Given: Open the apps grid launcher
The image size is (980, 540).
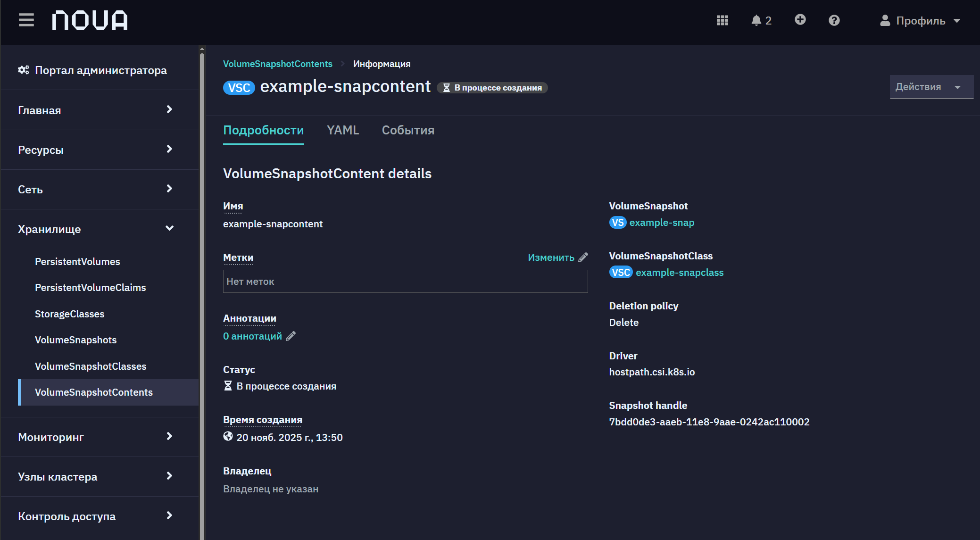Looking at the screenshot, I should point(722,20).
